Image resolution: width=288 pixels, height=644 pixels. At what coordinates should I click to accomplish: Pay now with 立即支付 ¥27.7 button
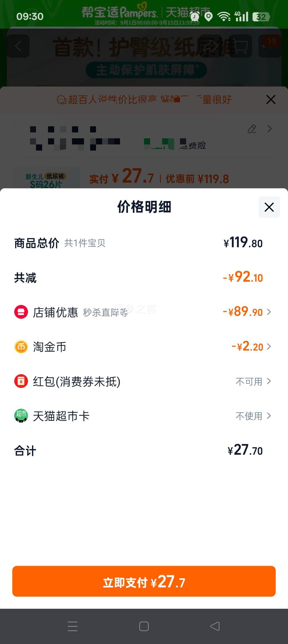(144, 581)
